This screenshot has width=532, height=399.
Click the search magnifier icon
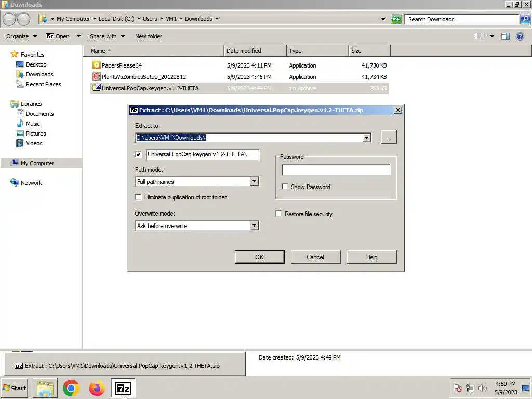pyautogui.click(x=525, y=19)
